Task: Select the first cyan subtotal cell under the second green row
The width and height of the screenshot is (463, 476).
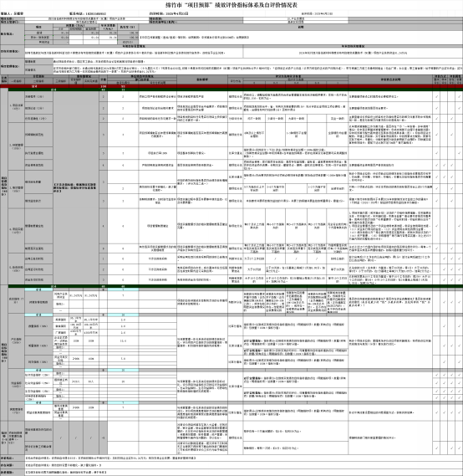Action: coord(38,289)
